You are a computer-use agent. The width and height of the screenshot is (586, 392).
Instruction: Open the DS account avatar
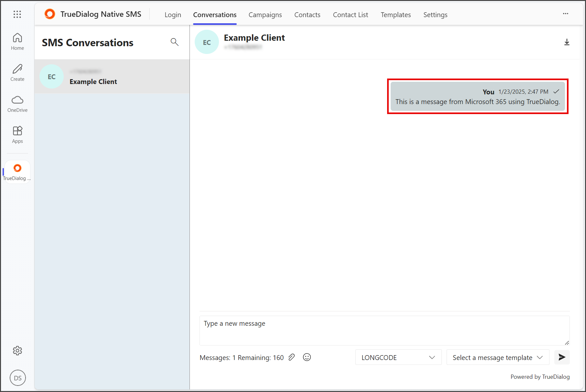point(18,378)
